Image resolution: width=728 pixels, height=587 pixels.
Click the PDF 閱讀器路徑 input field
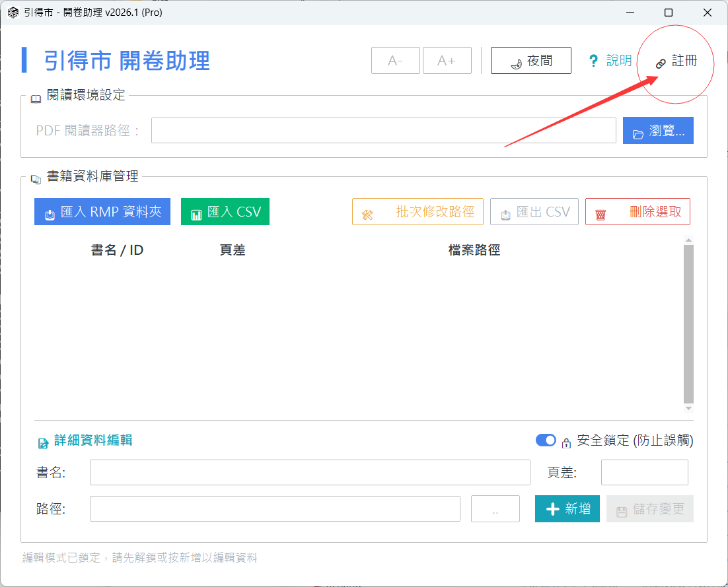pyautogui.click(x=383, y=131)
